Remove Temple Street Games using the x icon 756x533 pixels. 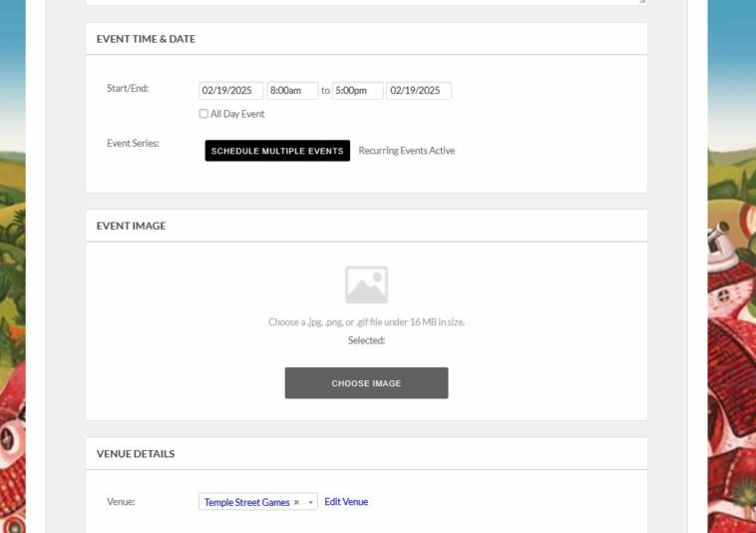(296, 503)
